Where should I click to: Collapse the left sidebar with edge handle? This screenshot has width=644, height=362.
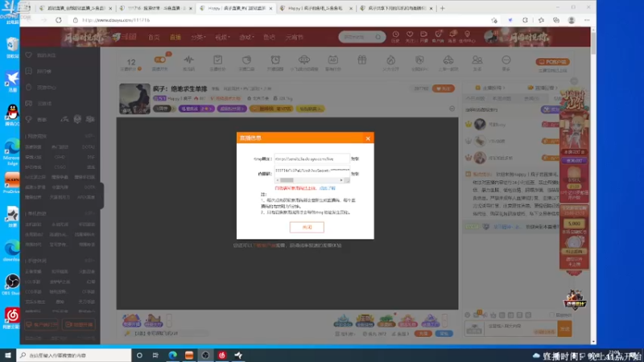point(102,195)
